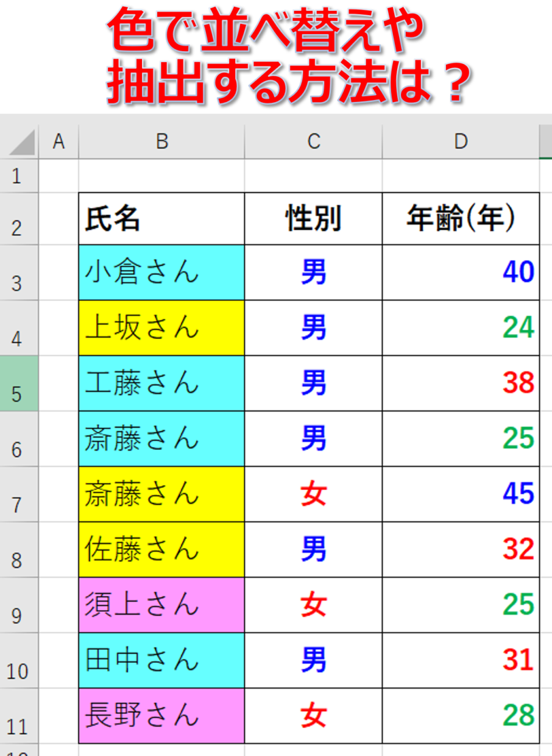Viewport: 552px width, 756px height.
Task: Select row 11 header
Action: [x=19, y=716]
